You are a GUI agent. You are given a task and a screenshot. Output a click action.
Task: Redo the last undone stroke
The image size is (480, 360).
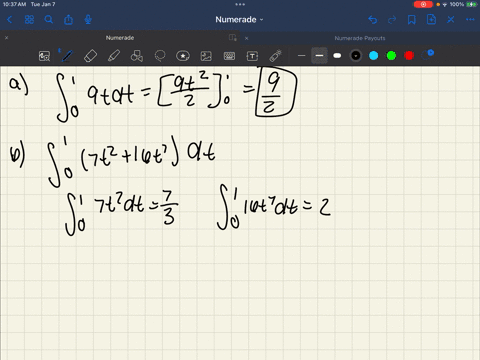point(392,20)
